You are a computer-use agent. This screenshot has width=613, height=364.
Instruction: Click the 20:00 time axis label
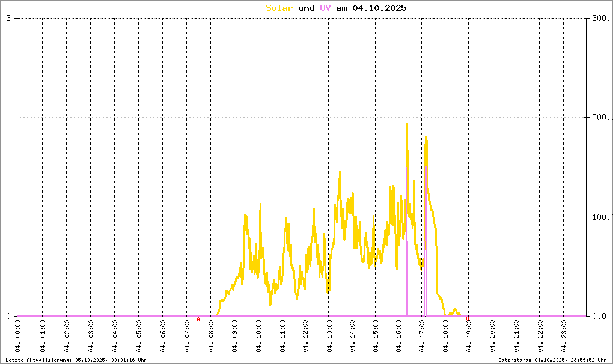[x=492, y=336]
